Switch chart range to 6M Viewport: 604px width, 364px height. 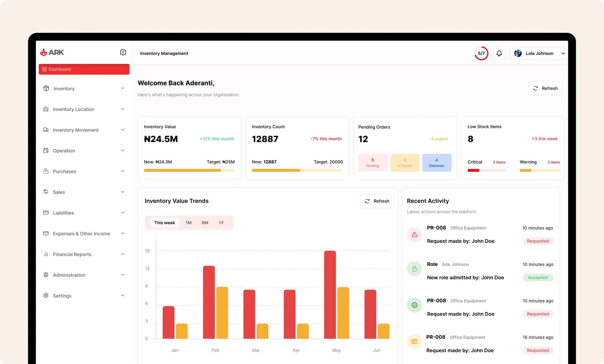(205, 223)
